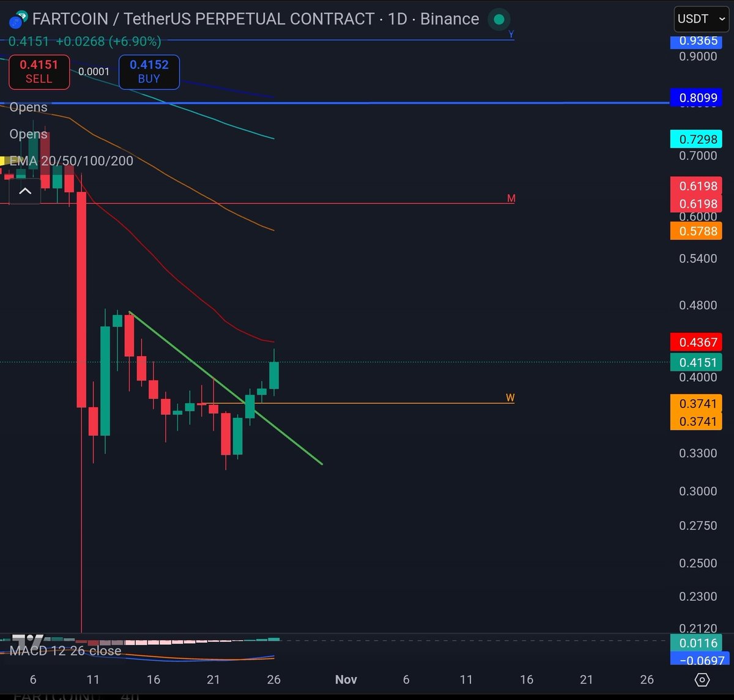
Task: Click the price change +0.0268 (+6.90%) text
Action: pos(109,42)
